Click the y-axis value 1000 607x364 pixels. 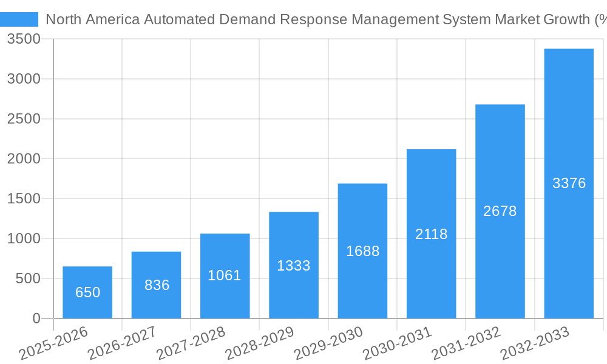coord(24,238)
